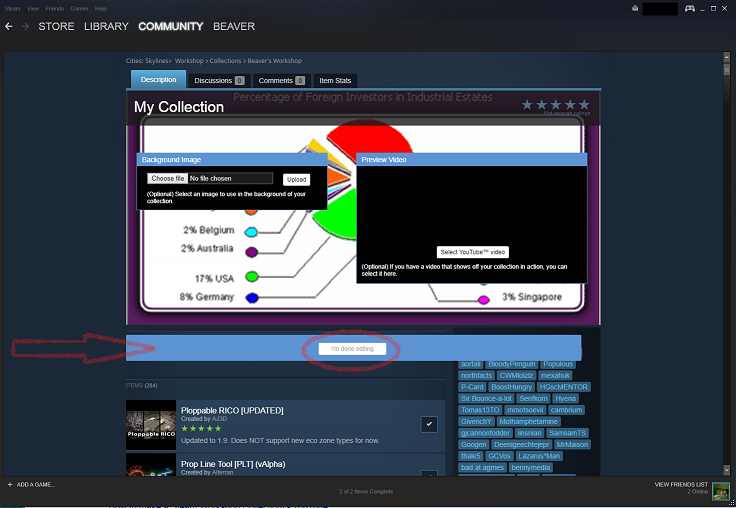Screen dimensions: 736x508
Task: Select the Populous tag
Action: 558,364
